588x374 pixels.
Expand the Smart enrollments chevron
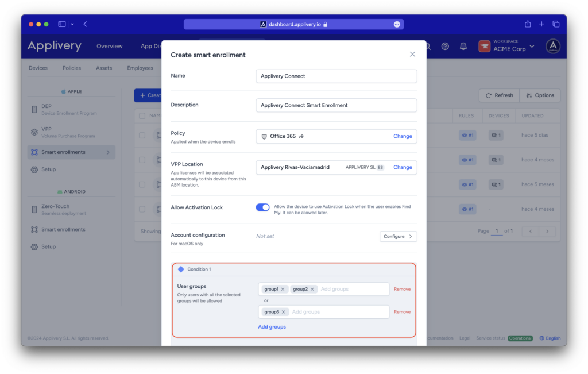click(108, 152)
